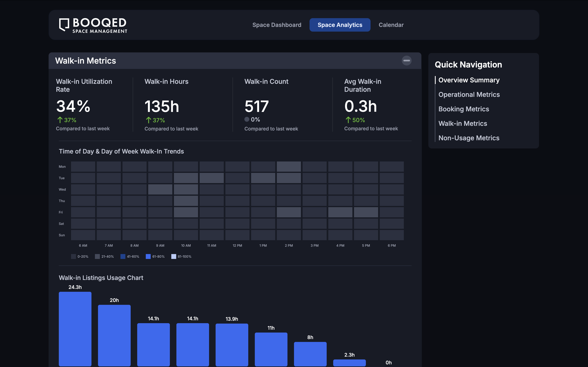Open the Non-Usage Metrics section
Screen dimensions: 588x367
pyautogui.click(x=469, y=138)
